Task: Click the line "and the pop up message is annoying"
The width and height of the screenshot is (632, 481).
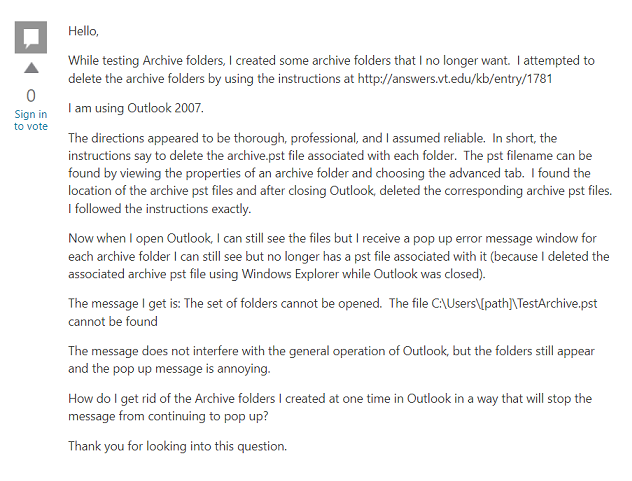Action: [x=169, y=369]
